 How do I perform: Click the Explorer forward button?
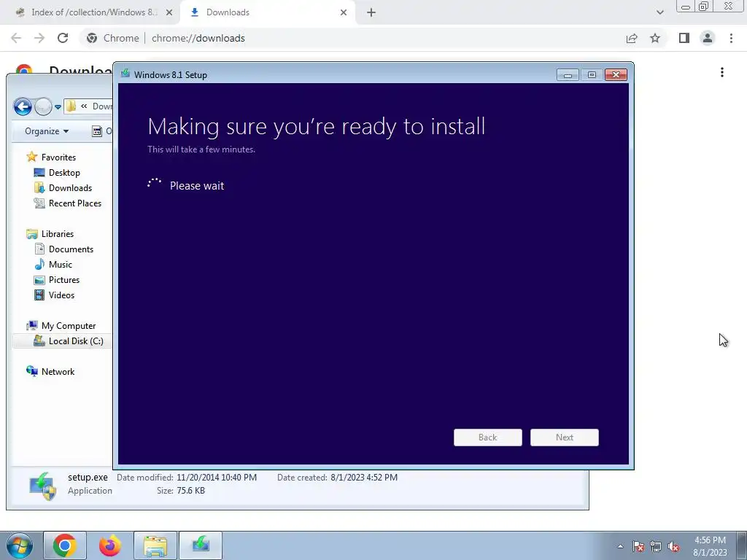43,106
